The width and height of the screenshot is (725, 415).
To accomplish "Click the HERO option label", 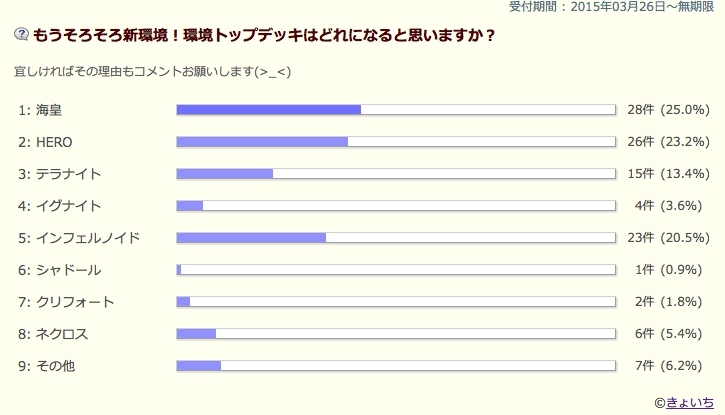I will point(54,141).
